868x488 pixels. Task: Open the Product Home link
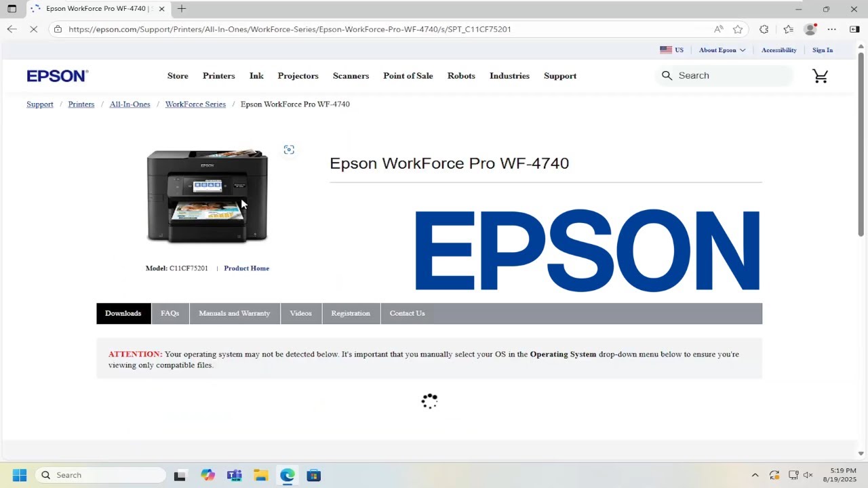point(247,268)
